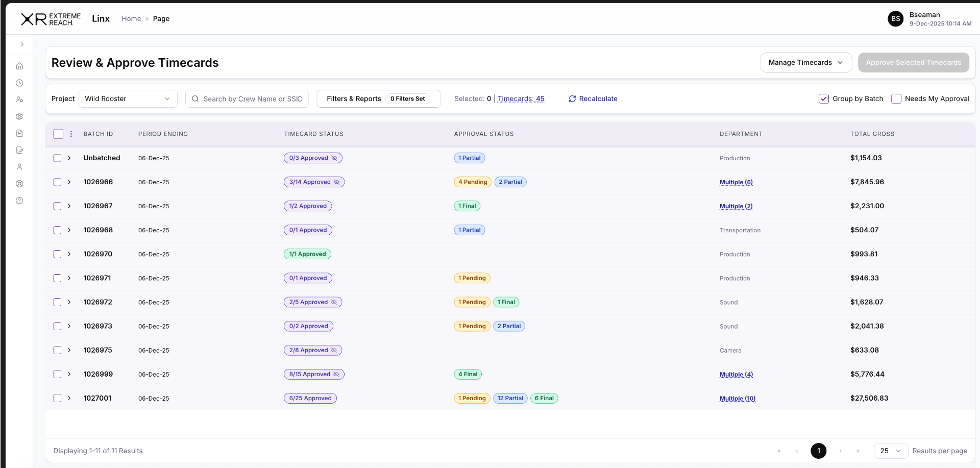This screenshot has height=468, width=980.
Task: Click the Home breadcrumb
Action: (131, 19)
